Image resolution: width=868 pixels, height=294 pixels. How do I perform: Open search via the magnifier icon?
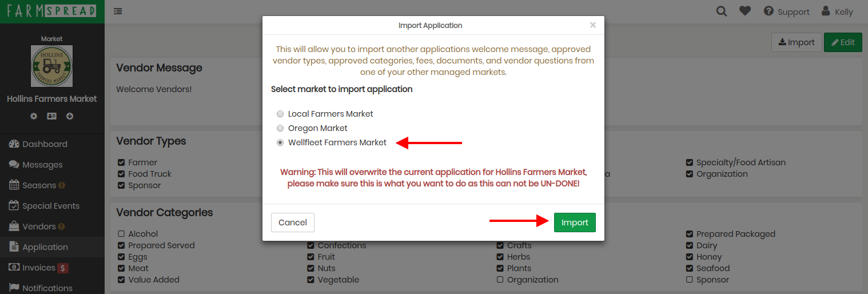[x=722, y=11]
